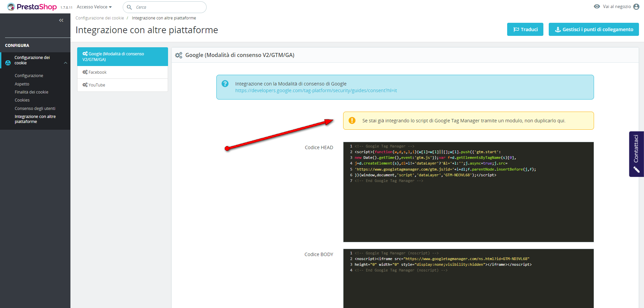This screenshot has width=644, height=308.
Task: Click the 'Codice BODY' label
Action: click(x=319, y=254)
